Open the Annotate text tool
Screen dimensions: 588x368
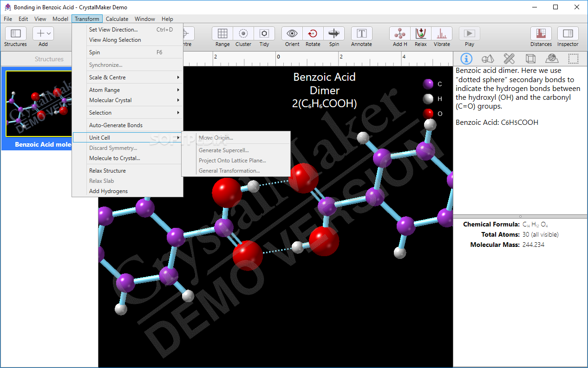click(x=361, y=33)
